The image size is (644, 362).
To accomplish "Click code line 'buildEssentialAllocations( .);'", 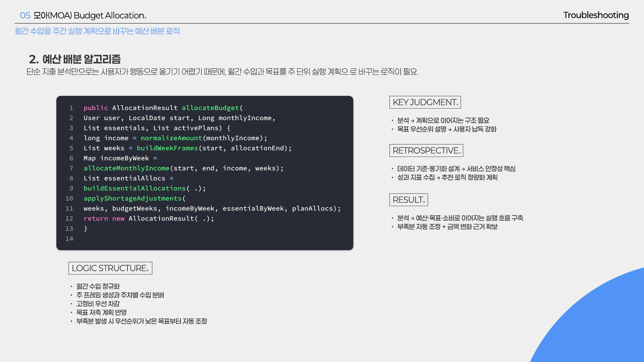I will (145, 188).
